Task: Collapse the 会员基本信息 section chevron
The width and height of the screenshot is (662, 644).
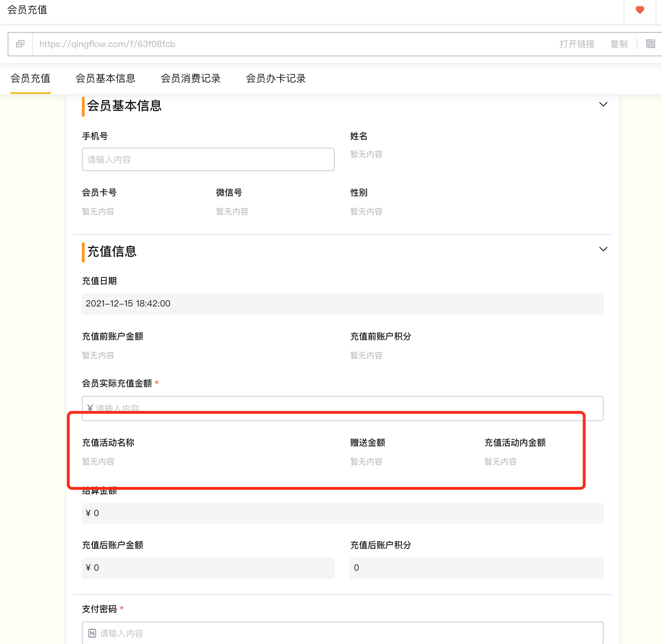Action: tap(603, 104)
